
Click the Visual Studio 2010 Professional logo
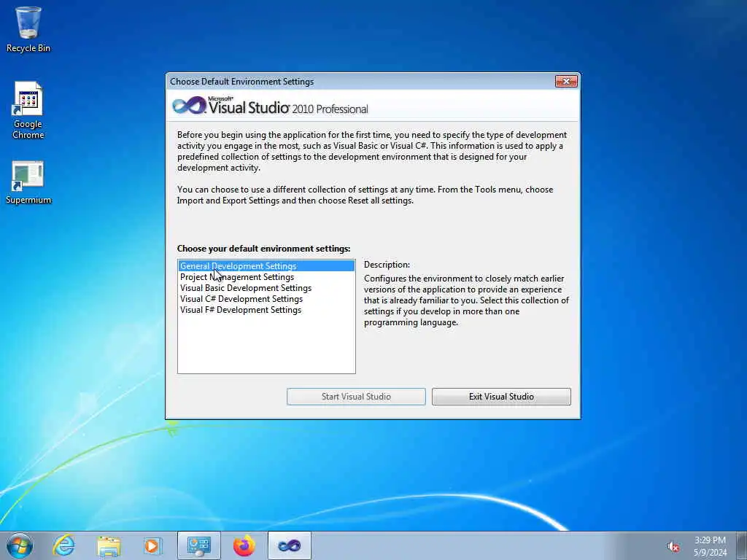(270, 106)
